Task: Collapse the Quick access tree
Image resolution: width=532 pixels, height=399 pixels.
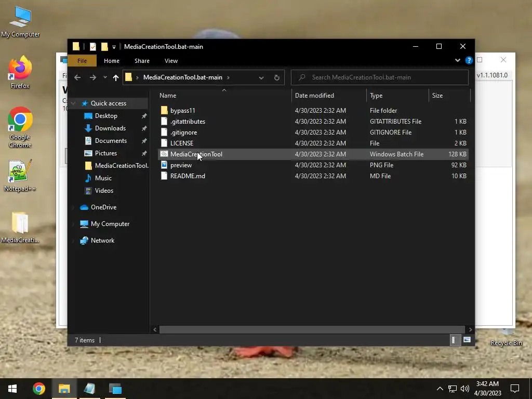Action: tap(73, 103)
